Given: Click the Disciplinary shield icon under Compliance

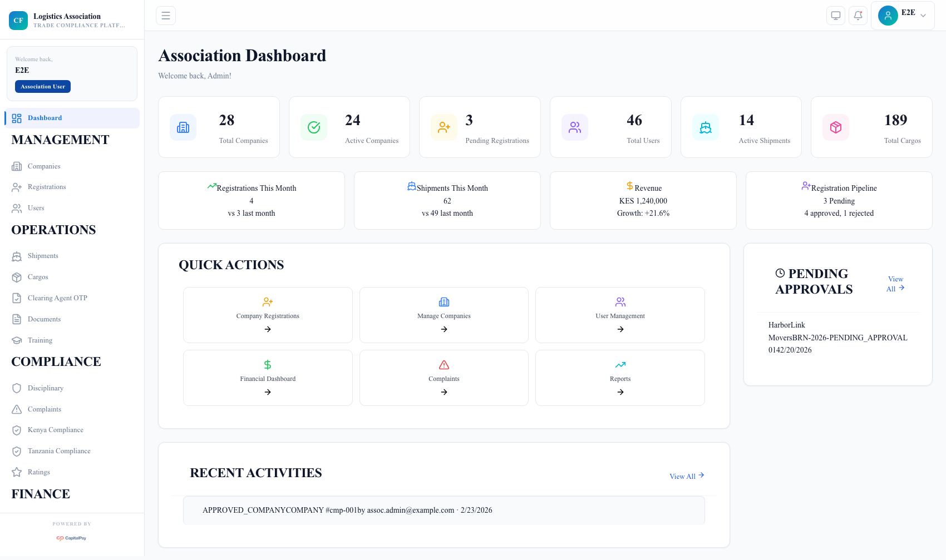Looking at the screenshot, I should coord(17,388).
